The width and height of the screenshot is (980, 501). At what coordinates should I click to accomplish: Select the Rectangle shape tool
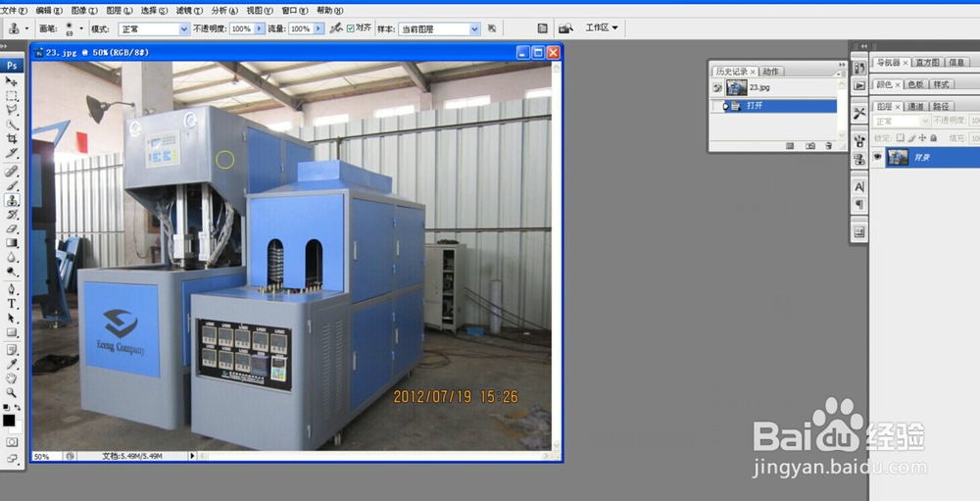11,332
